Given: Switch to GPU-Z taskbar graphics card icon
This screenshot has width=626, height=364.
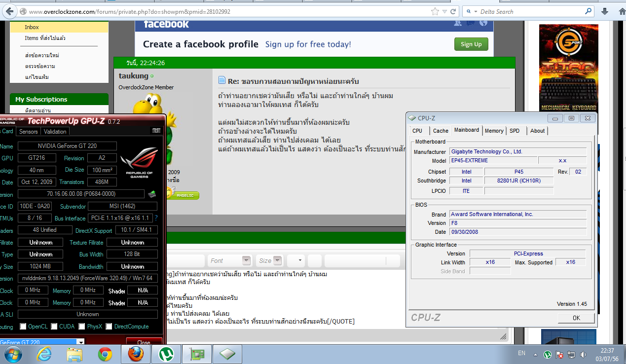Looking at the screenshot, I should (x=197, y=354).
